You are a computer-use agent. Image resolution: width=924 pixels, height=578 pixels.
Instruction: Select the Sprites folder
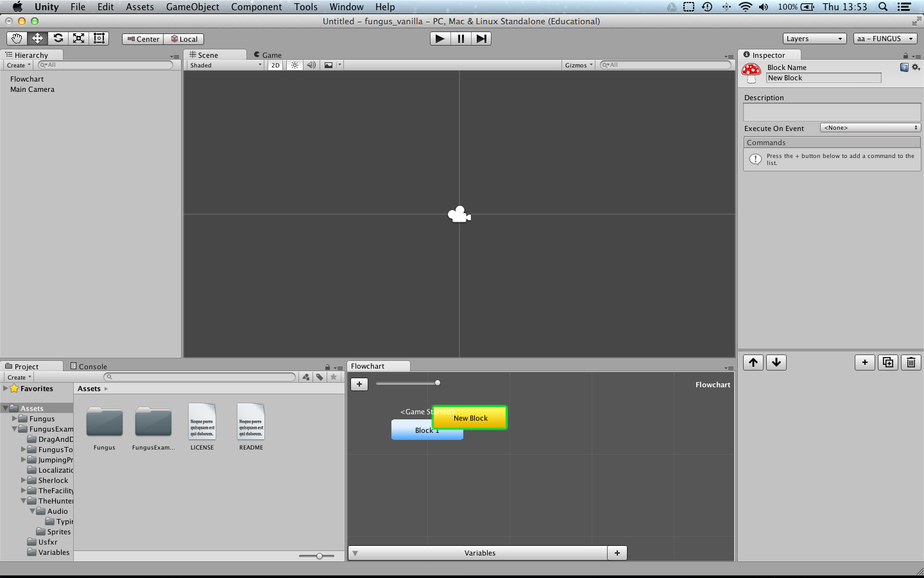(58, 532)
